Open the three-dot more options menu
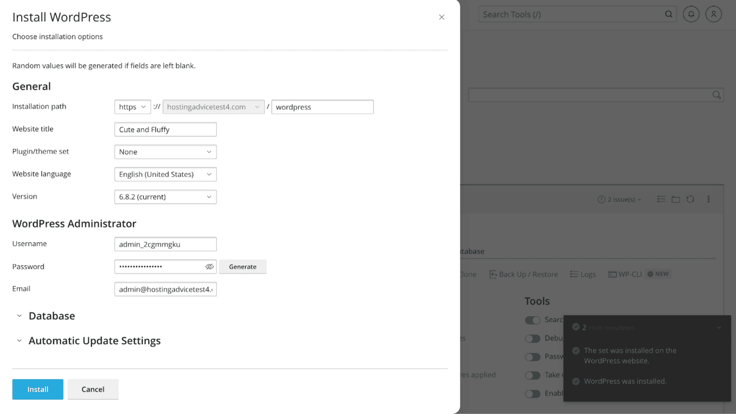The height and width of the screenshot is (414, 736). click(708, 199)
